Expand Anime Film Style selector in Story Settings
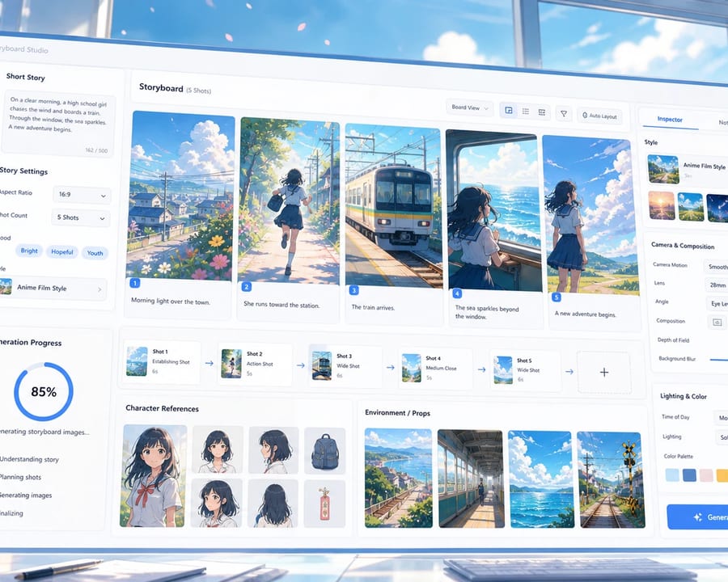The width and height of the screenshot is (728, 582). (x=52, y=288)
